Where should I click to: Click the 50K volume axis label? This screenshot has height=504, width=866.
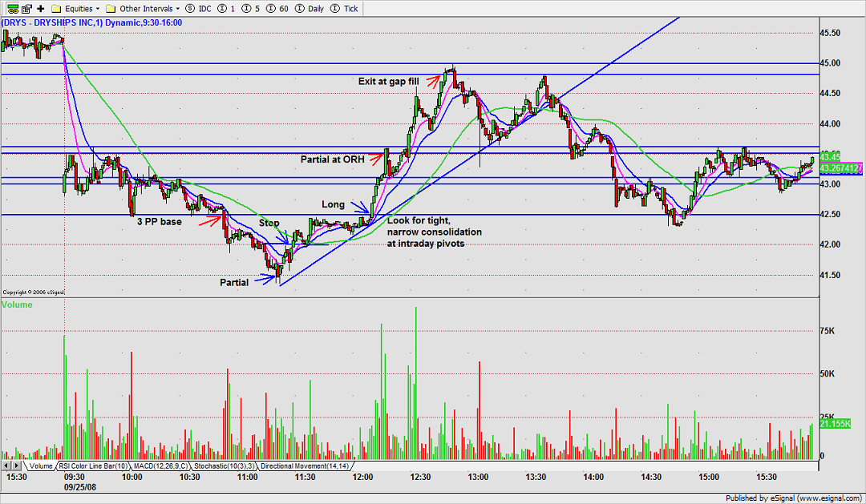(828, 373)
